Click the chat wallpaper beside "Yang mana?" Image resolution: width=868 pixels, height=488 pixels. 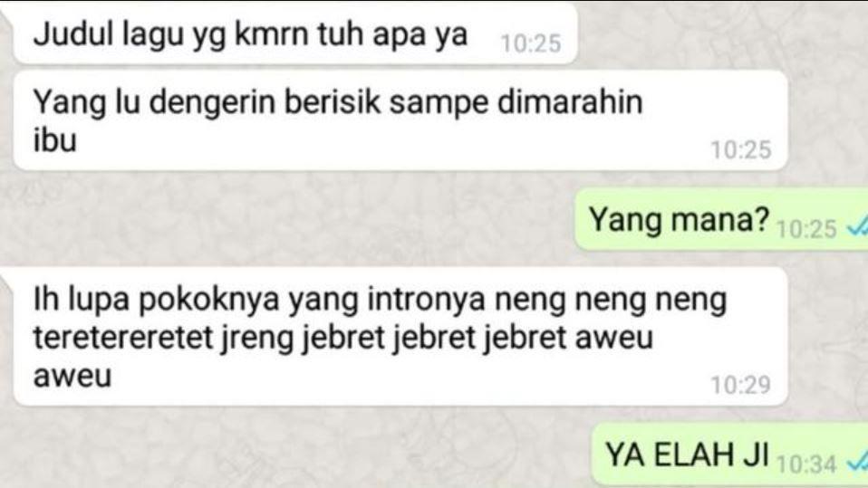tap(288, 219)
